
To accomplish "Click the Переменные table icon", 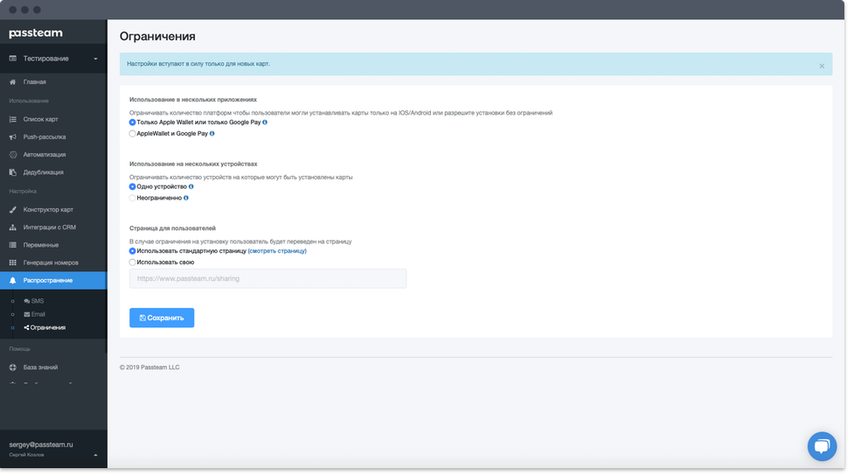I will tap(13, 245).
